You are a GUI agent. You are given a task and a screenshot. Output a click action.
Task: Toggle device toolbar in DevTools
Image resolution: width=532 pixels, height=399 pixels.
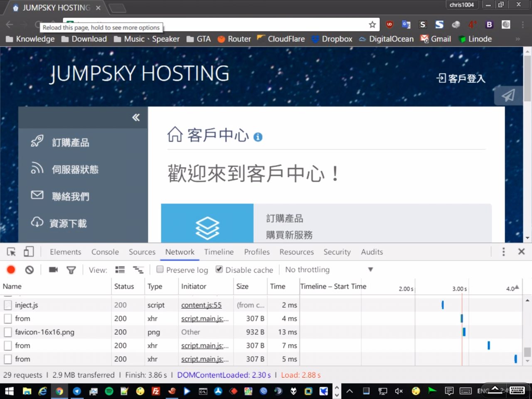coord(29,252)
